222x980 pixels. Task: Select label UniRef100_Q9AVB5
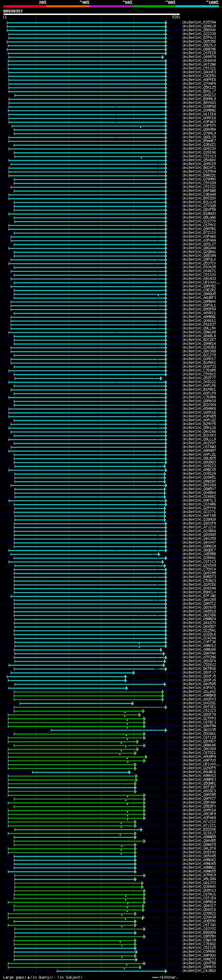(x=199, y=841)
